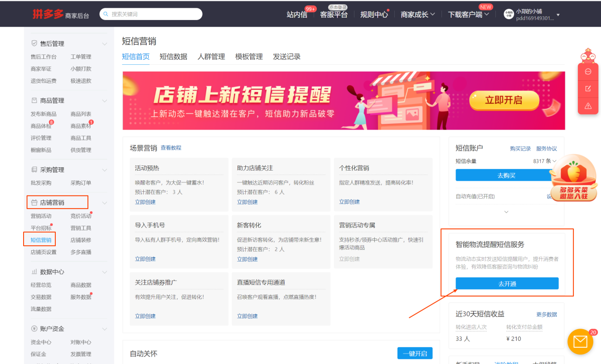601x364 pixels.
Task: Open the orange mail message icon
Action: pyautogui.click(x=580, y=341)
